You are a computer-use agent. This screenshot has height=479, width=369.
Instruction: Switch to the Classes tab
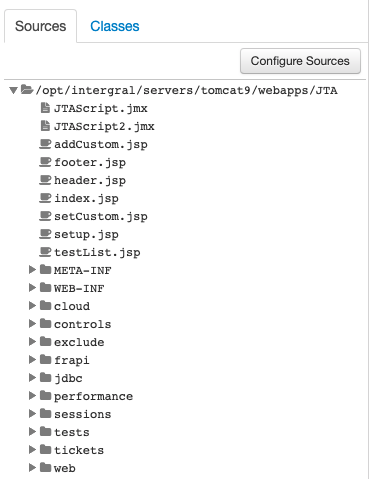(x=115, y=26)
